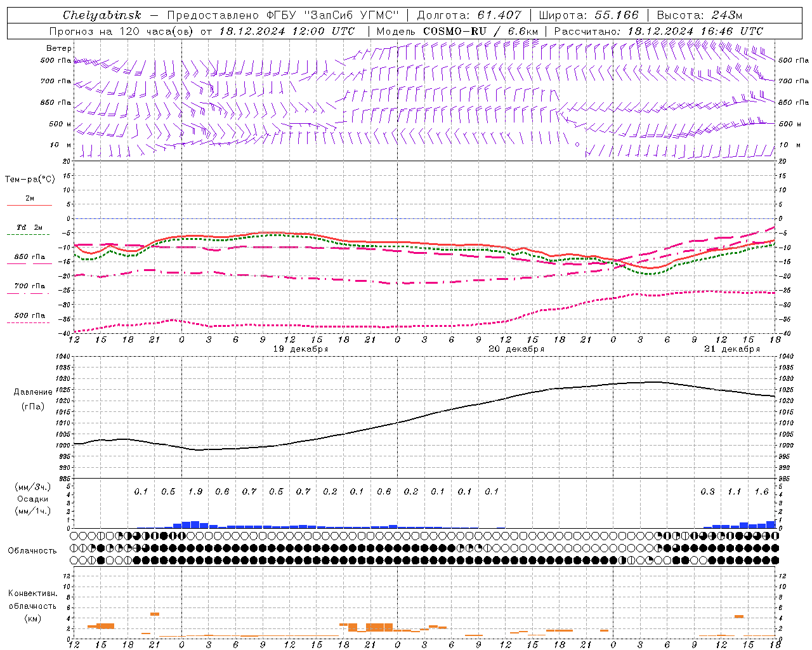
Task: Click the Высота: 243м elevation text
Action: click(699, 15)
